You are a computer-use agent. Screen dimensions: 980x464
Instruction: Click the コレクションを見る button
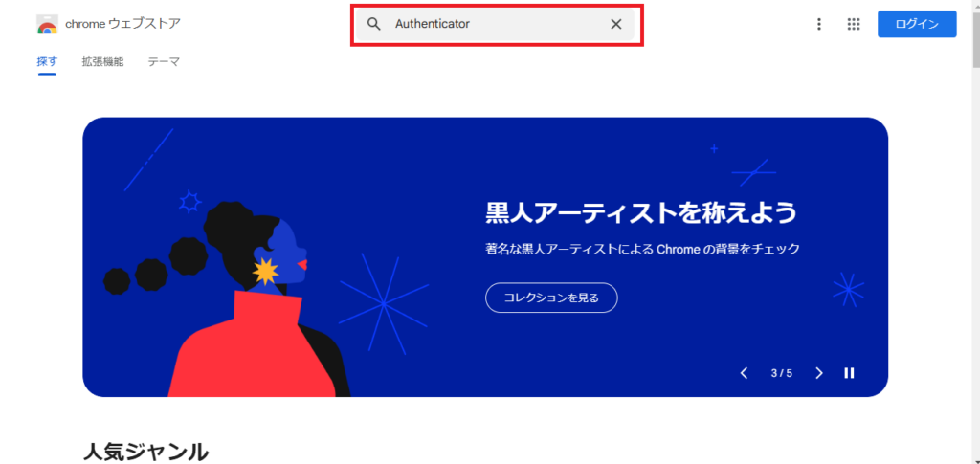[551, 298]
